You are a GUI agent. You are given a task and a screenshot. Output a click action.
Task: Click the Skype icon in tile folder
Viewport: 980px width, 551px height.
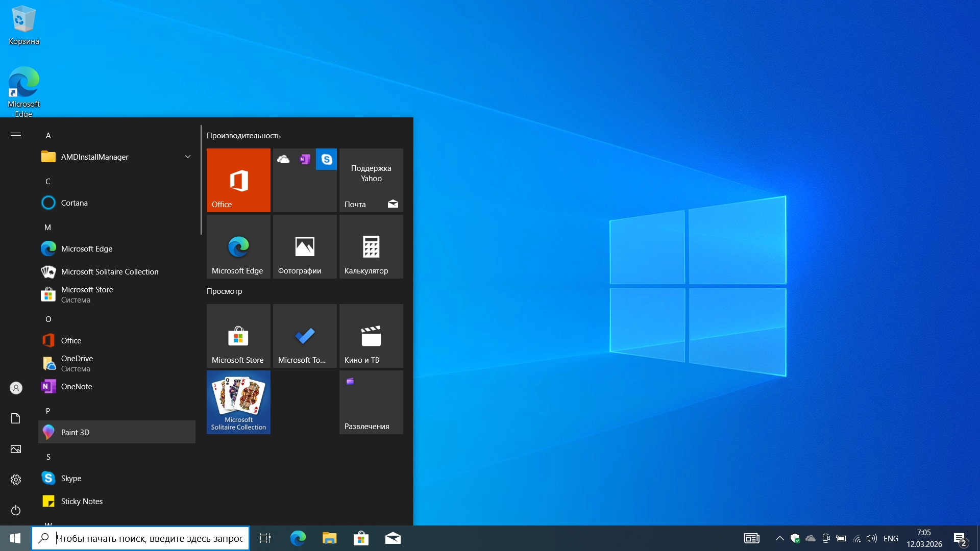pos(326,159)
